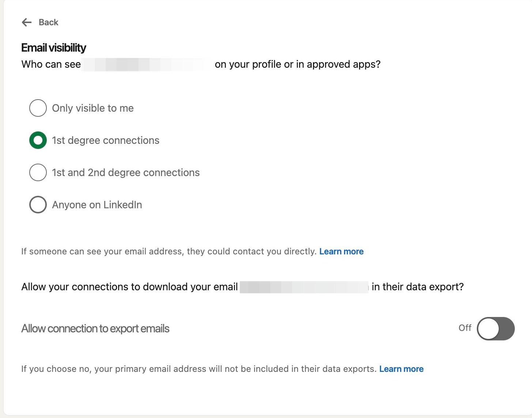Click the Back text label

(48, 22)
